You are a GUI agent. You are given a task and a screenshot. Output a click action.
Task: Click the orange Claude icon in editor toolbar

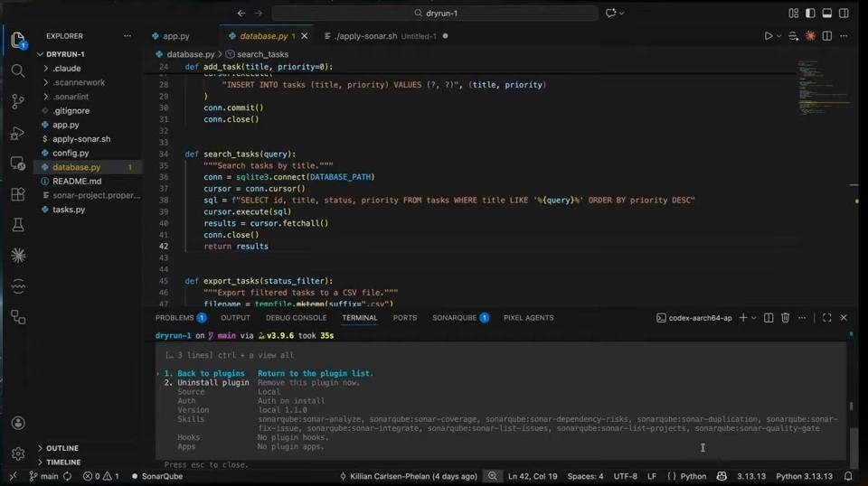(x=810, y=36)
